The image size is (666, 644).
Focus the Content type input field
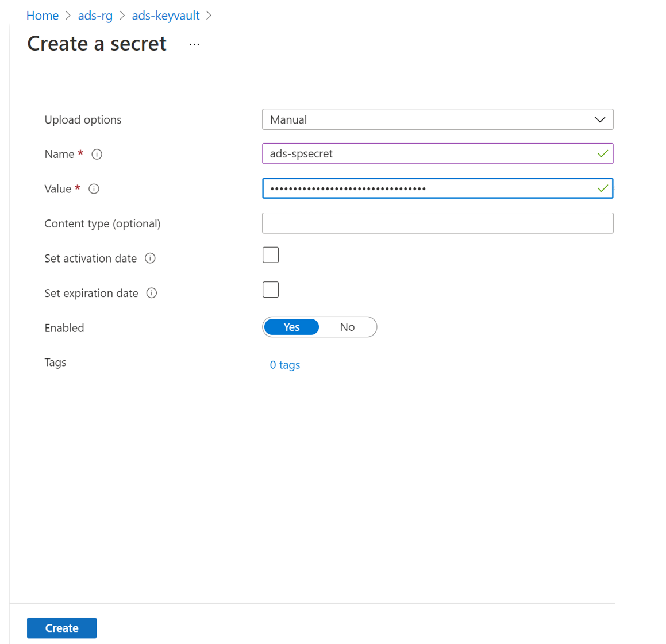pos(437,223)
